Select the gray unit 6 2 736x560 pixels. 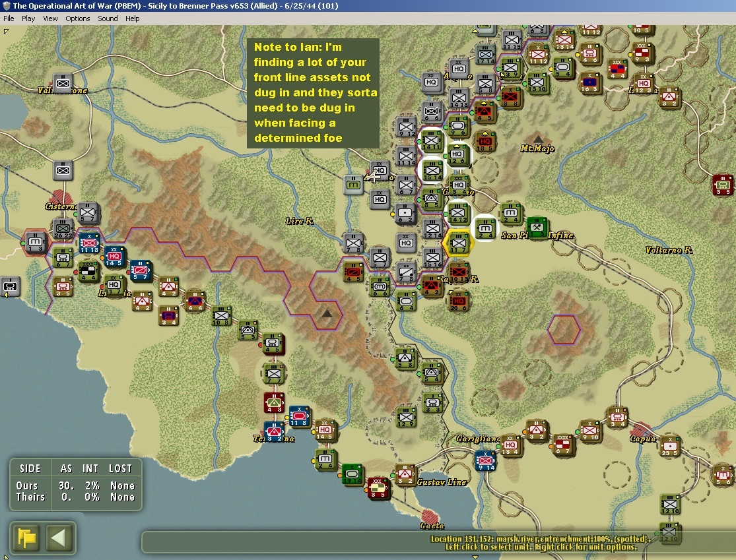406,214
